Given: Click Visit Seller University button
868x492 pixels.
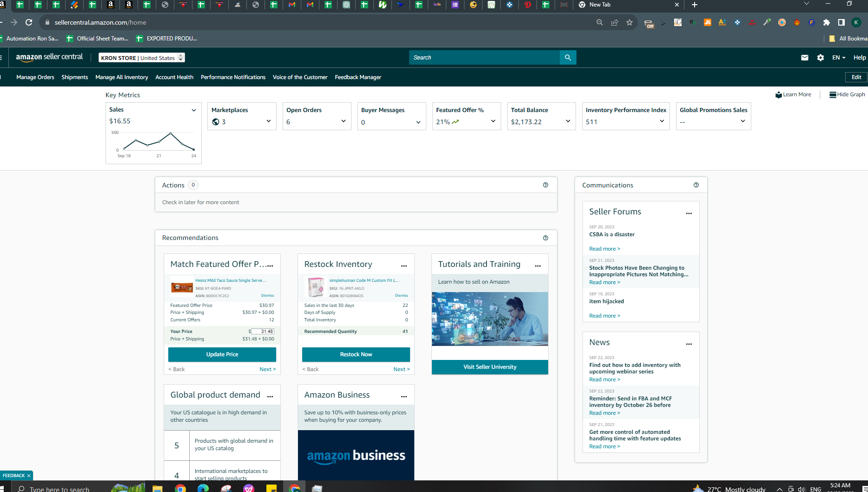Looking at the screenshot, I should click(x=490, y=367).
